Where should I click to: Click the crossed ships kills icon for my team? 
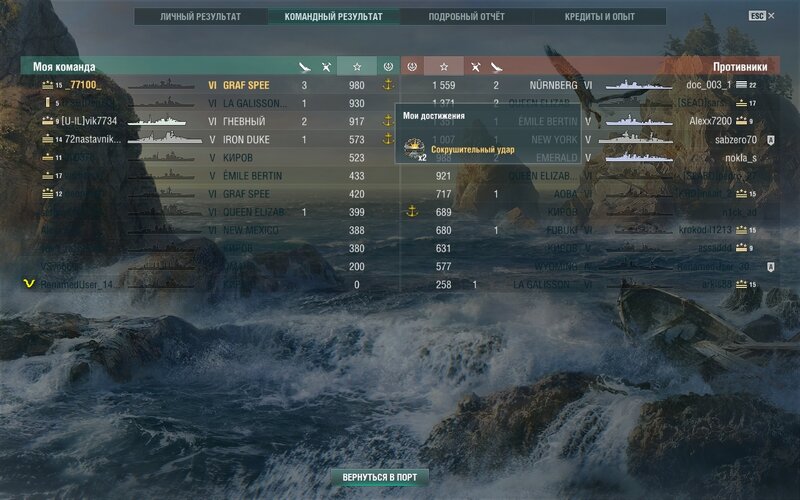pyautogui.click(x=326, y=67)
